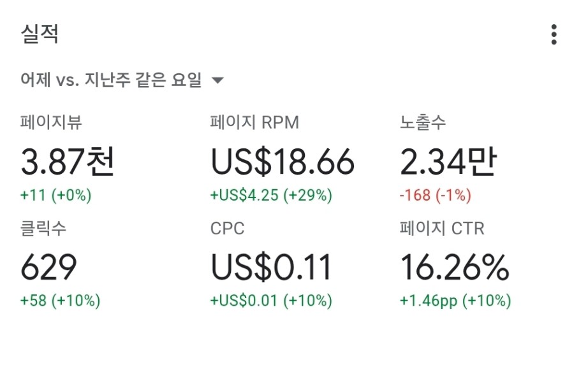
Task: Click the 실적 card title
Action: [x=40, y=34]
